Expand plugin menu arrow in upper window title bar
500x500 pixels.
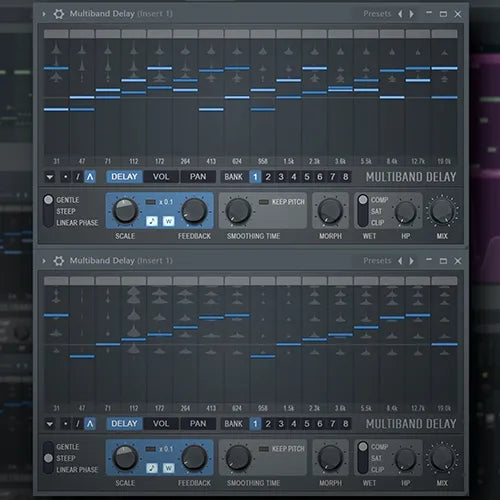[44, 14]
